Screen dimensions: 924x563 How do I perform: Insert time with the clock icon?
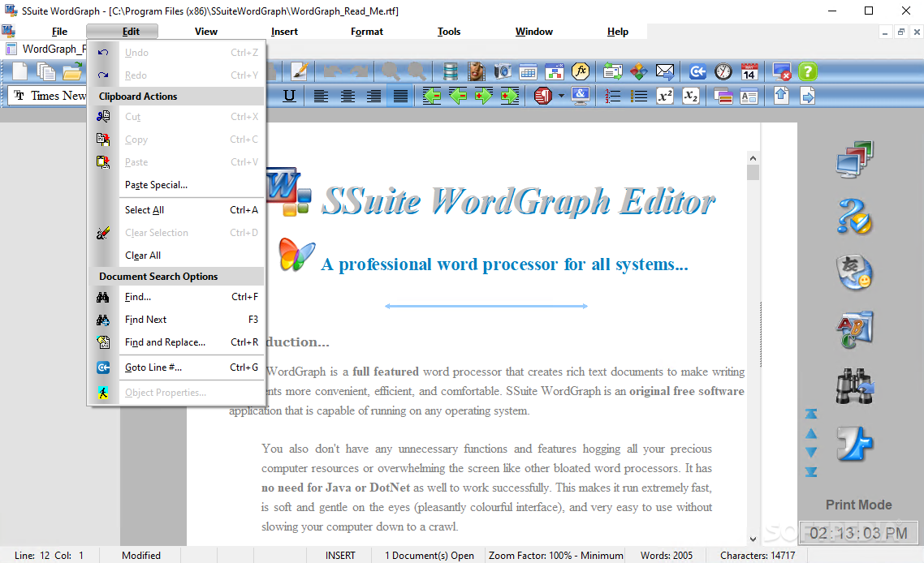pos(723,72)
